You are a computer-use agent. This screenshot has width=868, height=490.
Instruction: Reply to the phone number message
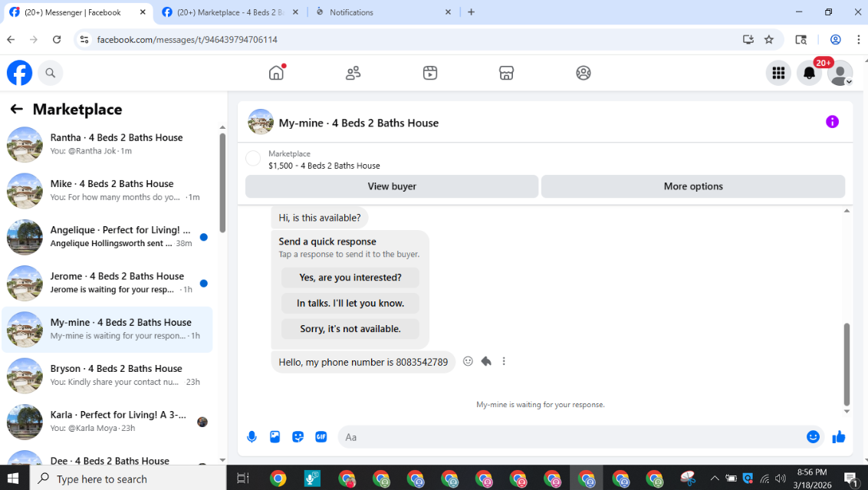coord(486,361)
